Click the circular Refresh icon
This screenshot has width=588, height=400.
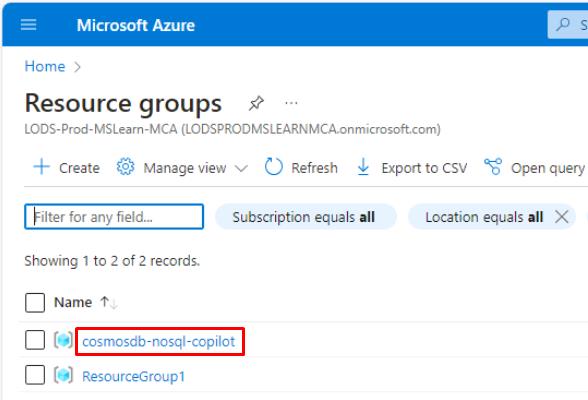273,167
